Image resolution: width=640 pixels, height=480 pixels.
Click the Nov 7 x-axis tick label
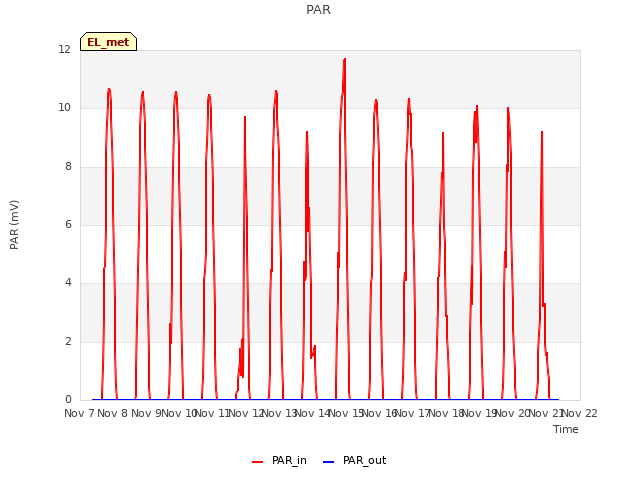click(x=80, y=413)
